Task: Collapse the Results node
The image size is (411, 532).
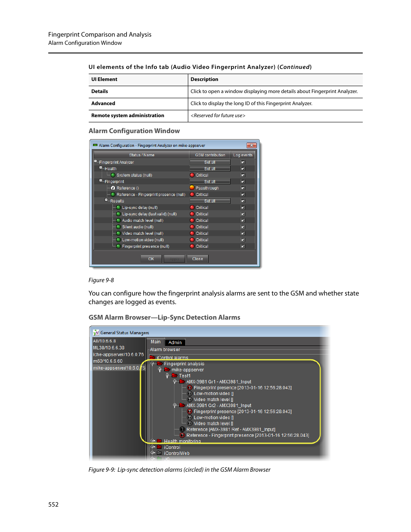Action: (106, 200)
